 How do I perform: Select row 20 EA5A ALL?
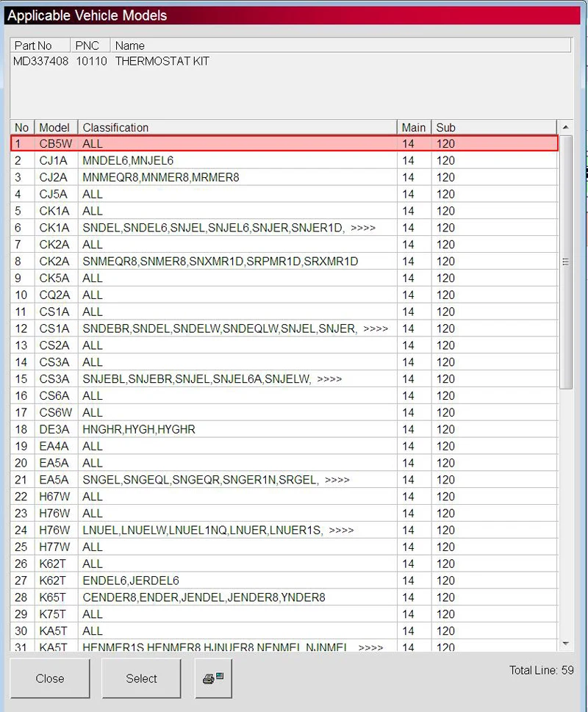click(x=284, y=463)
